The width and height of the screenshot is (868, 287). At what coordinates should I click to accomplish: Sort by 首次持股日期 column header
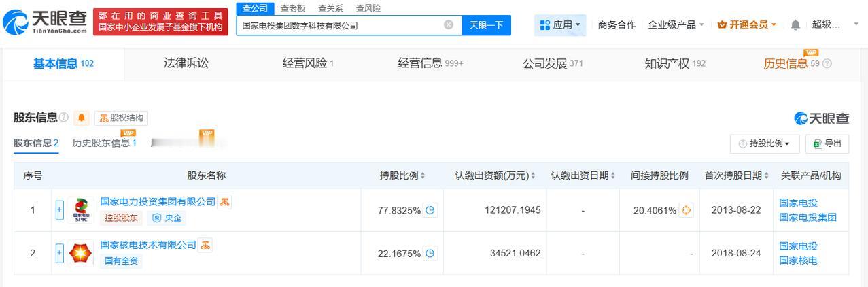(x=737, y=175)
